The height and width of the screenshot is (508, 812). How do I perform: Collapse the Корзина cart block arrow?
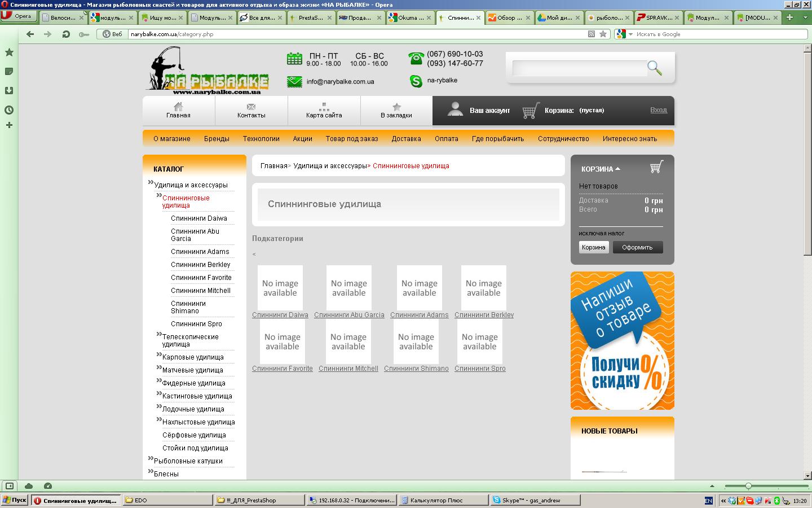click(618, 169)
